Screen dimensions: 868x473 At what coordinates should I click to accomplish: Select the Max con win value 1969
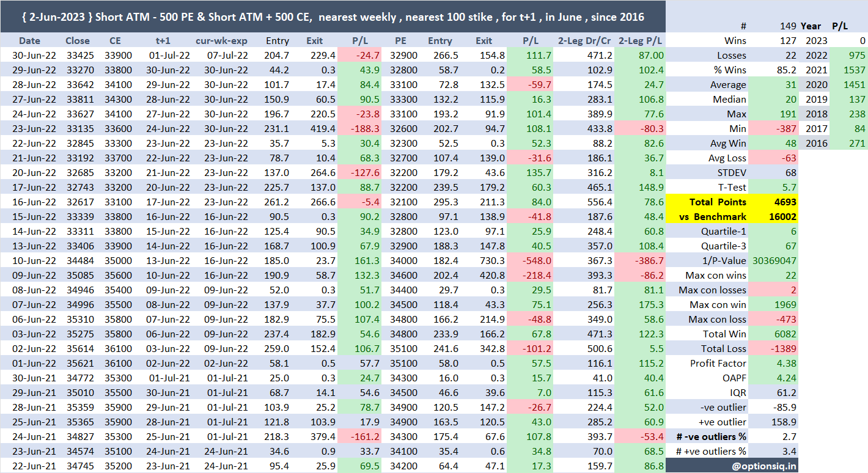pos(786,305)
